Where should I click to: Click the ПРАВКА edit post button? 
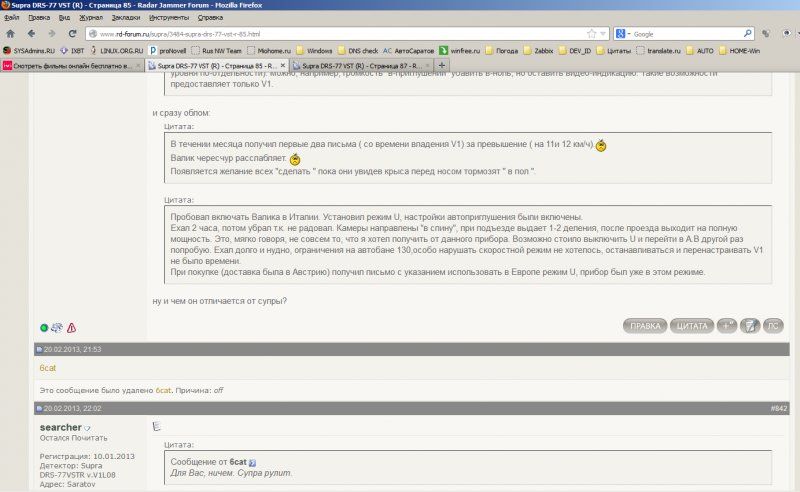click(x=645, y=326)
